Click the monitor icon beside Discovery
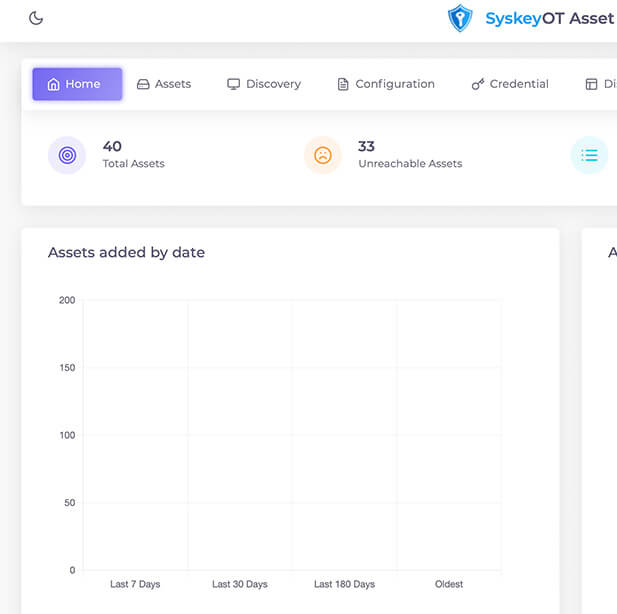The image size is (617, 614). [233, 84]
